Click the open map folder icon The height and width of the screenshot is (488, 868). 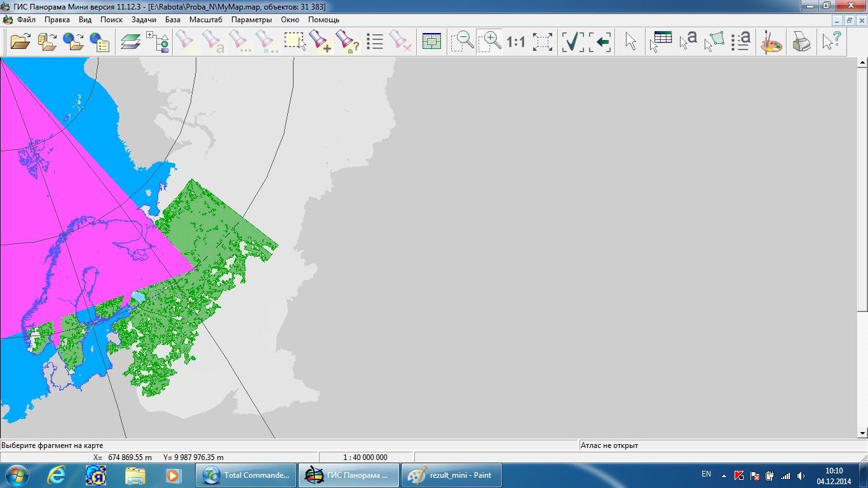click(x=20, y=42)
